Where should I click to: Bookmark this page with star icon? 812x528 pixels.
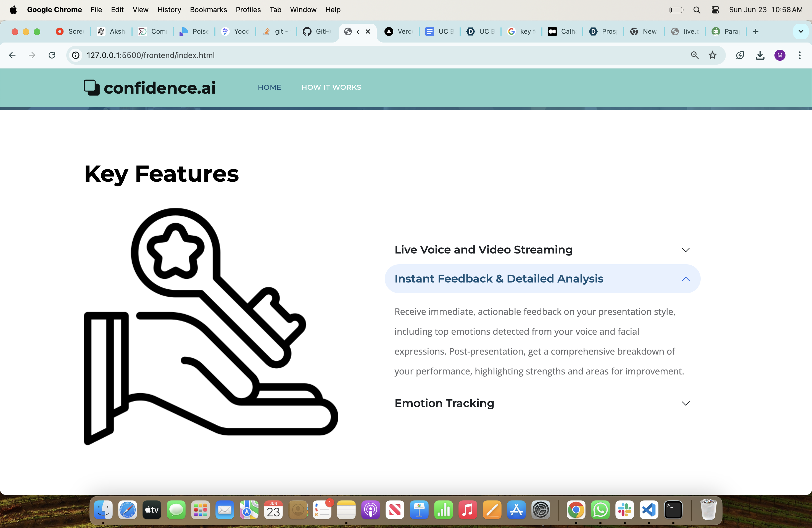coord(712,55)
